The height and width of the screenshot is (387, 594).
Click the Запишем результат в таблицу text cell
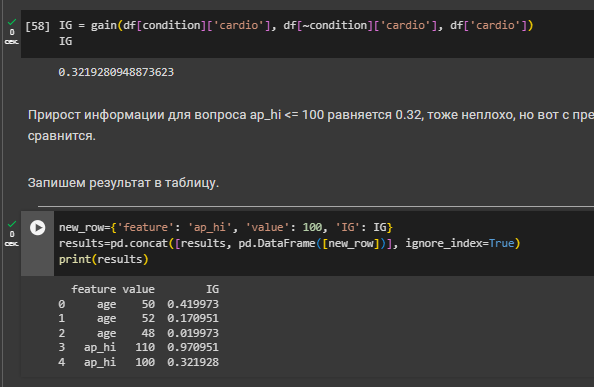click(123, 183)
